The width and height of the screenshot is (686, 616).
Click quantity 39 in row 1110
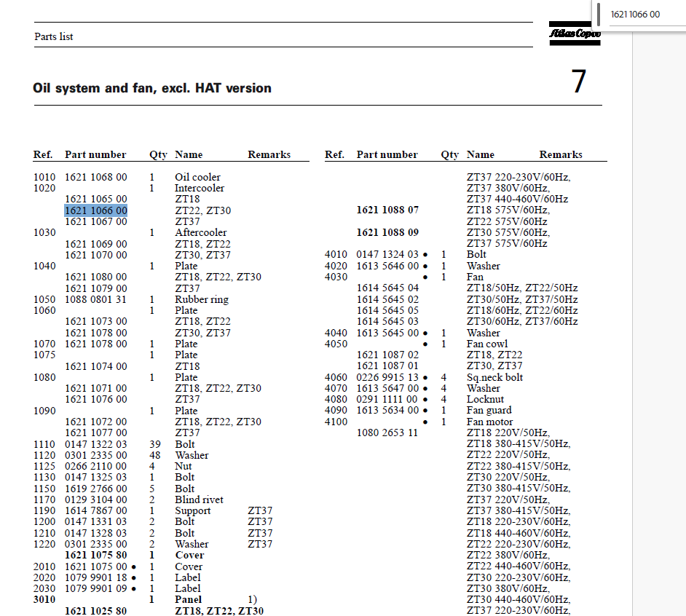(155, 444)
